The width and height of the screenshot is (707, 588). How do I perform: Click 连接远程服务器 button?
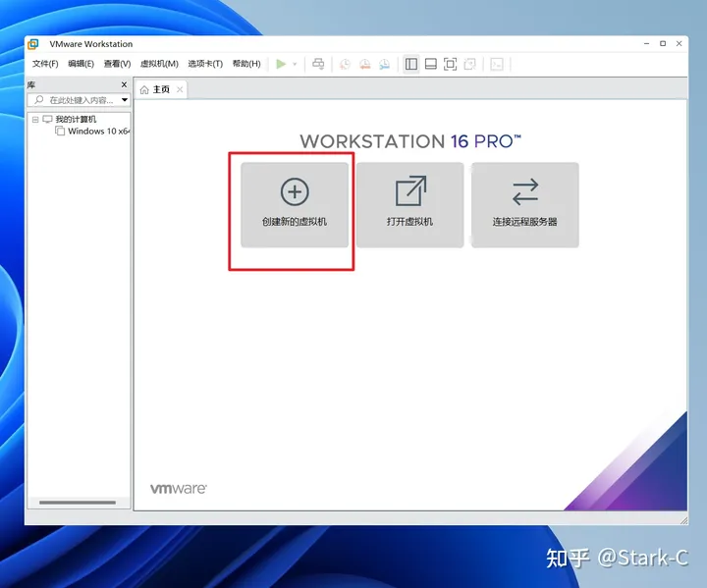pos(525,205)
